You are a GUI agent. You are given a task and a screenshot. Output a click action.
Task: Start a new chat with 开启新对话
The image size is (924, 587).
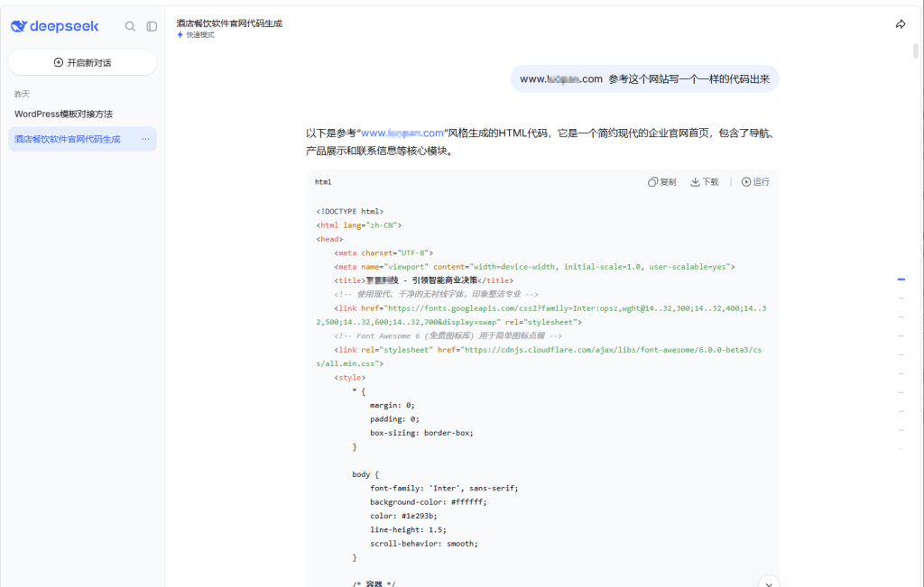(x=82, y=62)
